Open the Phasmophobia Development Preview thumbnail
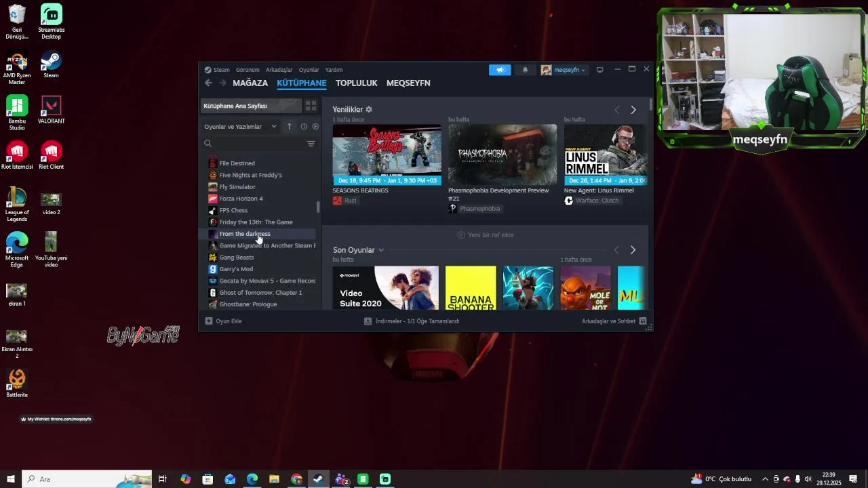 point(502,155)
